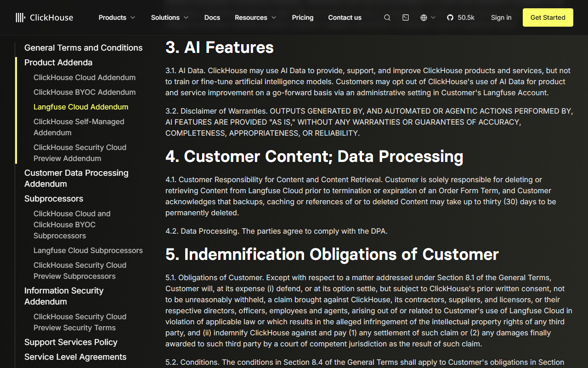Click the '4. Customer Content; Data Processing' heading
Image resolution: width=588 pixels, height=368 pixels.
coord(314,156)
